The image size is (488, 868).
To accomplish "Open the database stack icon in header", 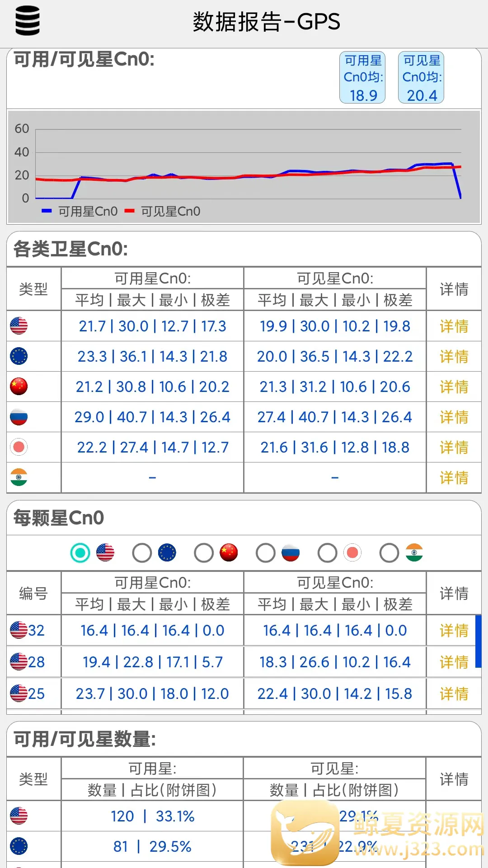I will 28,21.
